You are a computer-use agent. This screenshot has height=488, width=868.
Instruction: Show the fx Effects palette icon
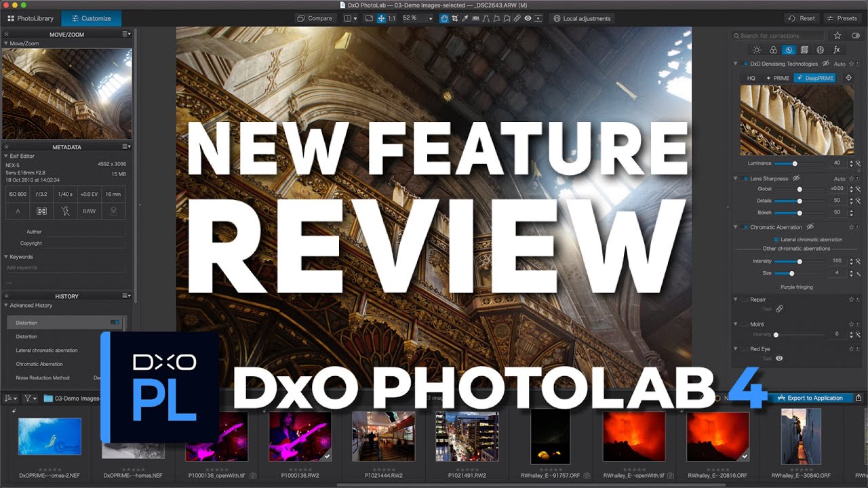pos(837,49)
